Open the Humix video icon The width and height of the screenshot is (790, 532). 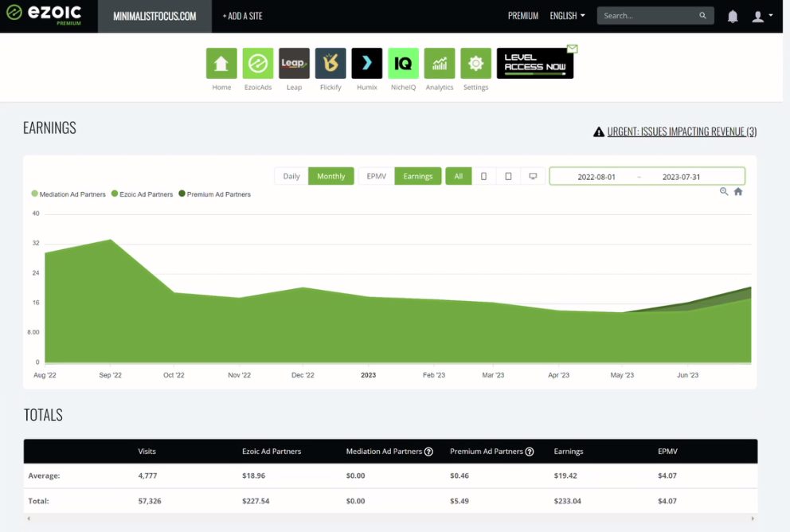367,64
